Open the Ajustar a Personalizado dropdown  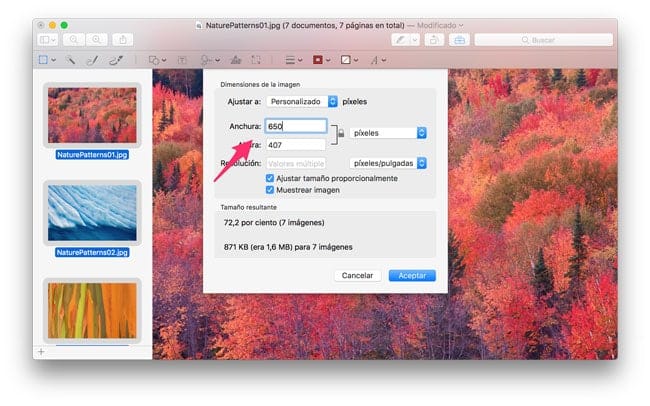tap(302, 102)
